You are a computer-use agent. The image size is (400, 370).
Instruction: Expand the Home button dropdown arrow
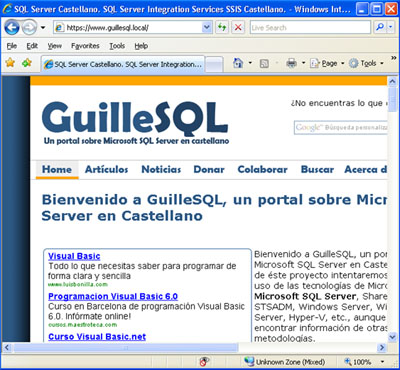click(x=250, y=63)
